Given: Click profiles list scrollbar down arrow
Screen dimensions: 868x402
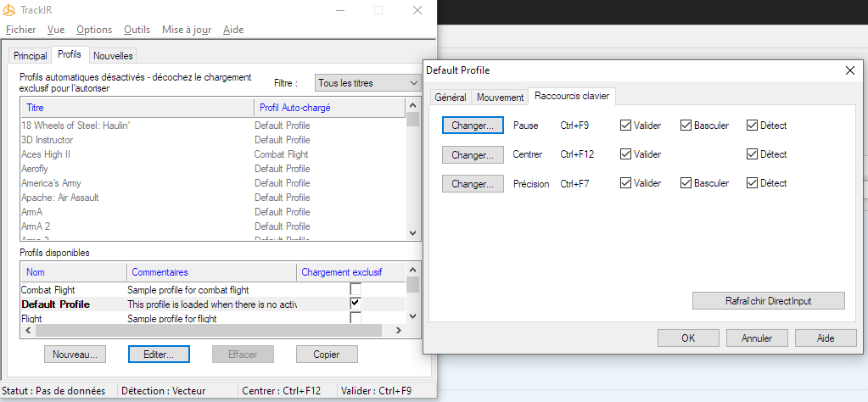Looking at the screenshot, I should click(412, 316).
